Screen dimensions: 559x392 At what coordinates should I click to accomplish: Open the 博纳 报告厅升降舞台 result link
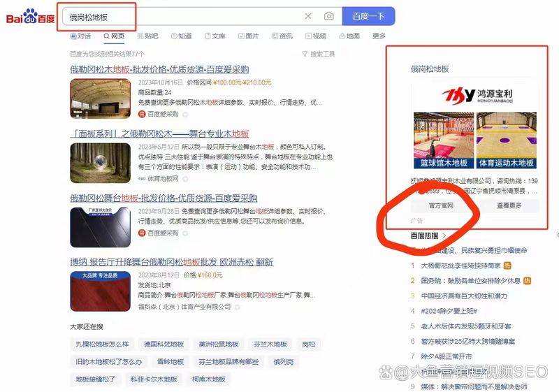click(x=171, y=262)
